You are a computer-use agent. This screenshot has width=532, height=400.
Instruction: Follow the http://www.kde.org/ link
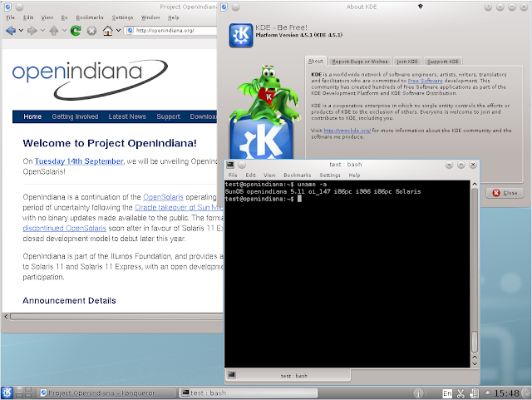pos(347,131)
